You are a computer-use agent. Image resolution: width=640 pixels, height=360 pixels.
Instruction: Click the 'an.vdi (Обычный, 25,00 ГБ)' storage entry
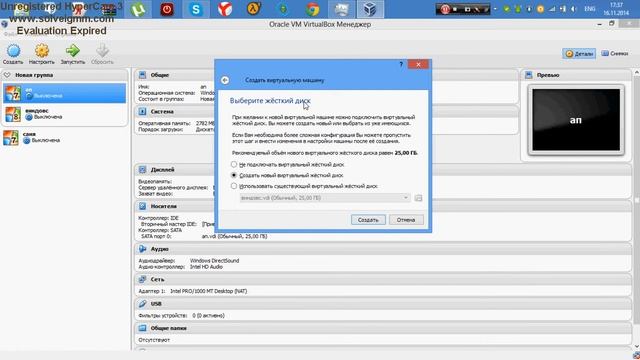234,236
